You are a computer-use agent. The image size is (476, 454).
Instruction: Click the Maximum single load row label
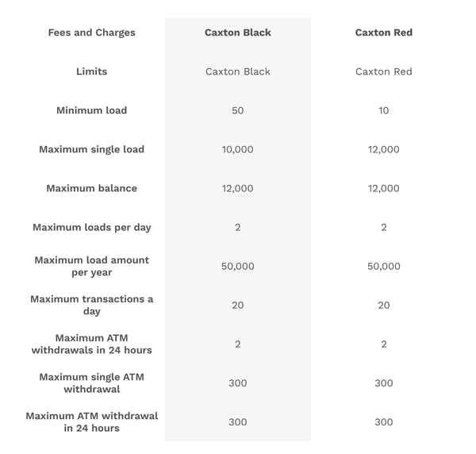(92, 149)
